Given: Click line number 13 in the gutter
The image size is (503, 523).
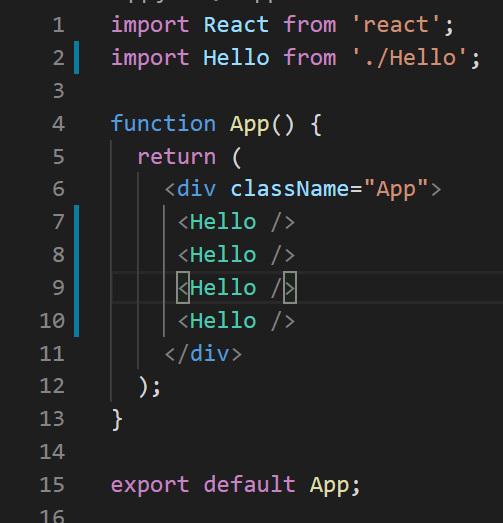Looking at the screenshot, I should (x=52, y=419).
